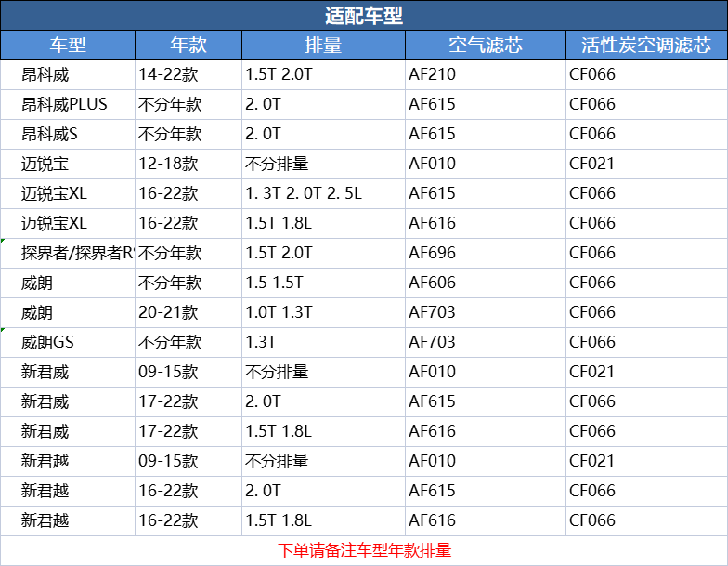Click the 排量 column header

[x=323, y=45]
